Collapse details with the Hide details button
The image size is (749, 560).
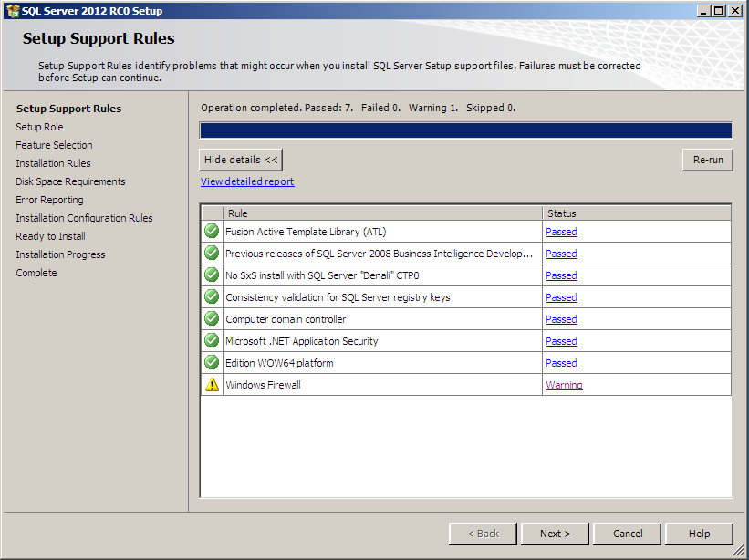(x=240, y=159)
